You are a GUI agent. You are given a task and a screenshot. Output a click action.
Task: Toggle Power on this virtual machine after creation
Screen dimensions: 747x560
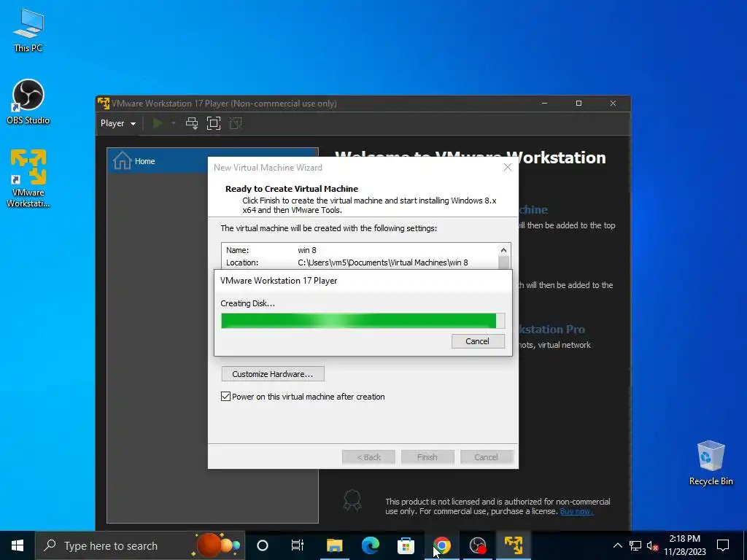pos(226,397)
